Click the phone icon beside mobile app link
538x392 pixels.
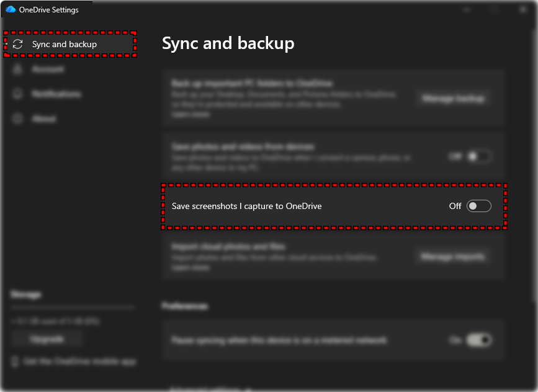point(16,361)
